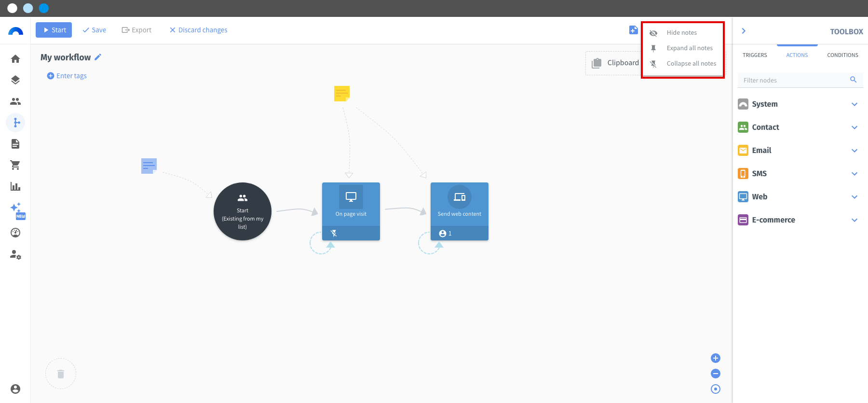Export the workflow
Image resolution: width=868 pixels, height=403 pixels.
(136, 30)
